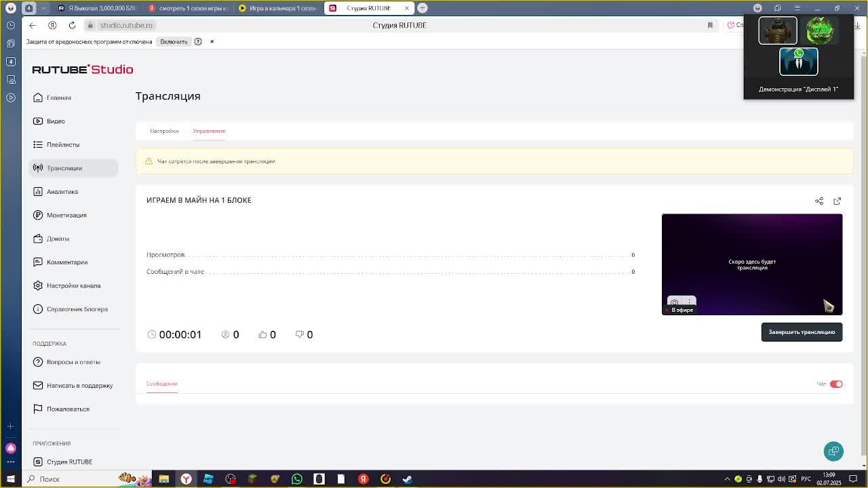Select the green avatar in demo overlay
This screenshot has height=488, width=868.
tap(820, 30)
